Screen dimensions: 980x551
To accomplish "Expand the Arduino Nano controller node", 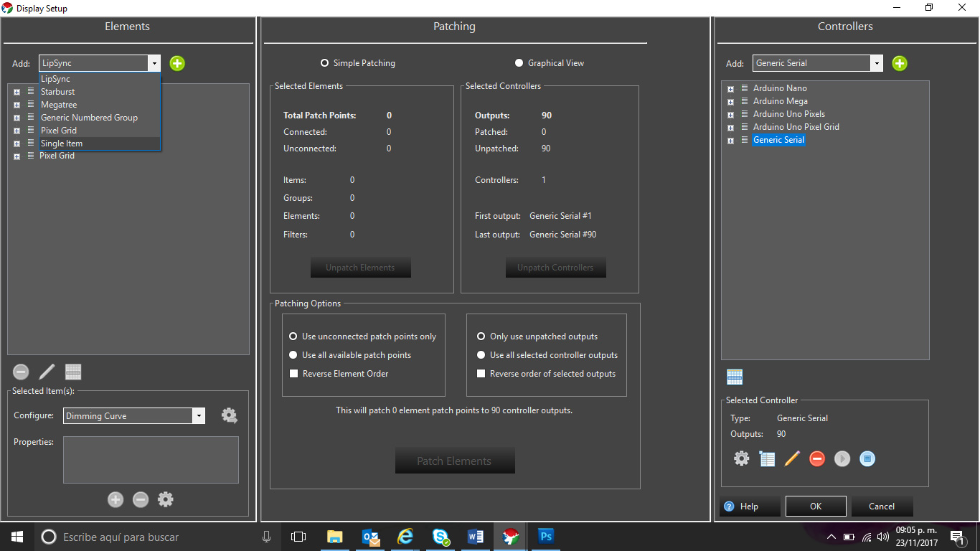I will point(730,89).
